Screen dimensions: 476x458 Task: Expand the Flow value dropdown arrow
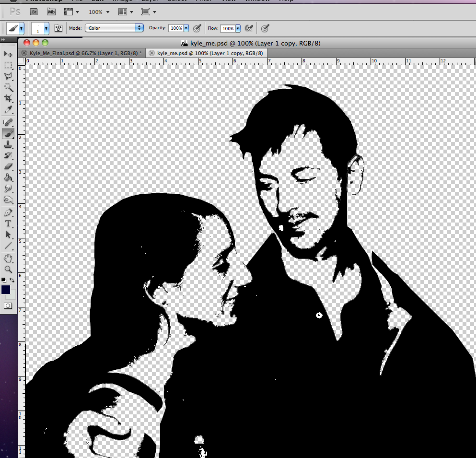[238, 28]
